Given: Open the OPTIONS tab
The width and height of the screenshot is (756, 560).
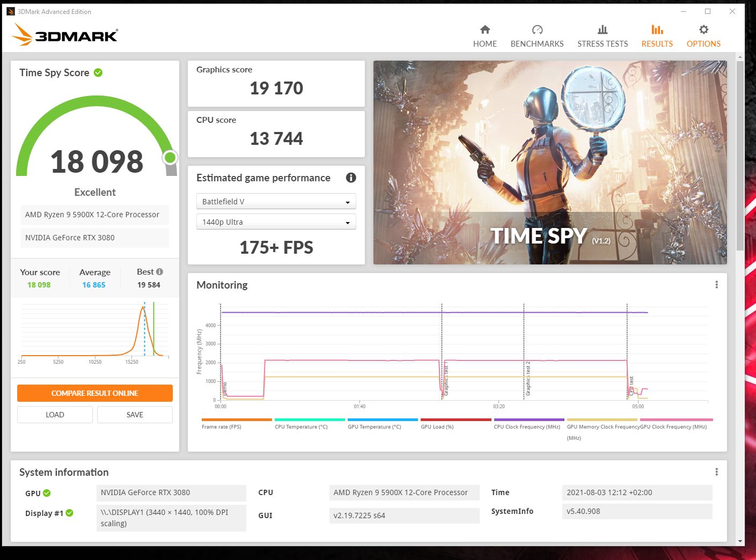Looking at the screenshot, I should (703, 36).
